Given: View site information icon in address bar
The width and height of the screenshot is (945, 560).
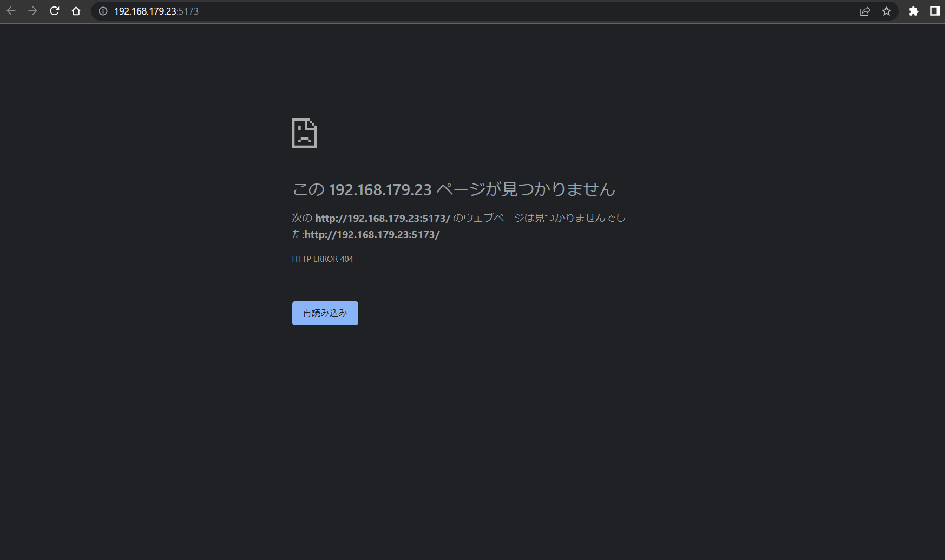Looking at the screenshot, I should [103, 11].
